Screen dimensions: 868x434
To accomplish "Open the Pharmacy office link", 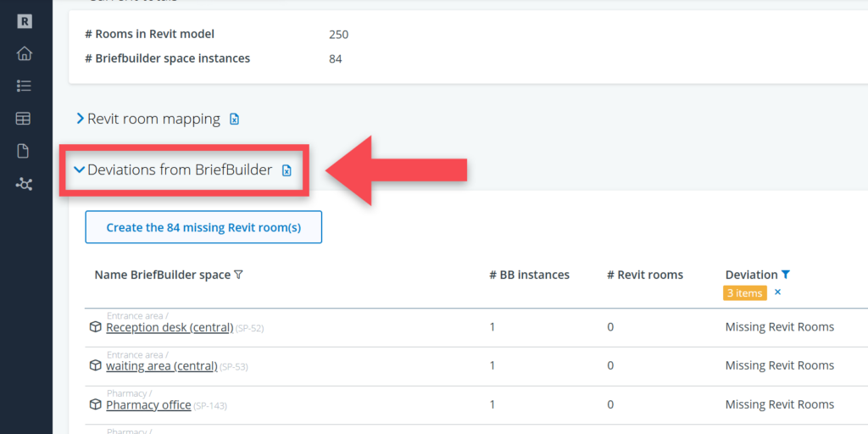I will coord(148,405).
